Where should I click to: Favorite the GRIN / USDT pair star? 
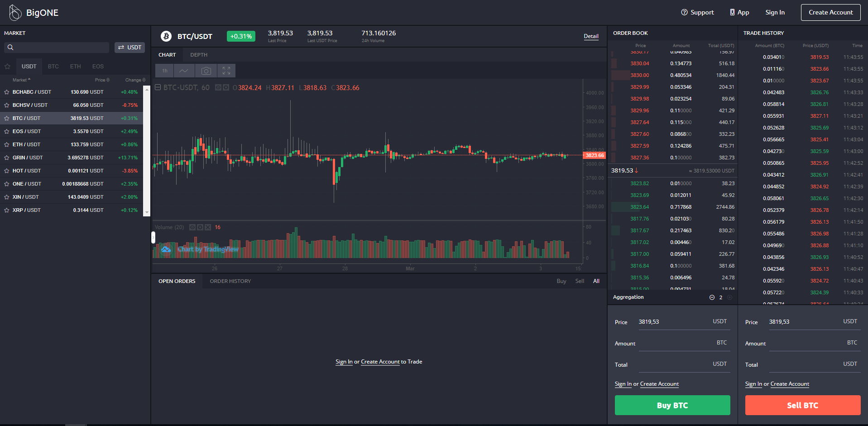(7, 158)
